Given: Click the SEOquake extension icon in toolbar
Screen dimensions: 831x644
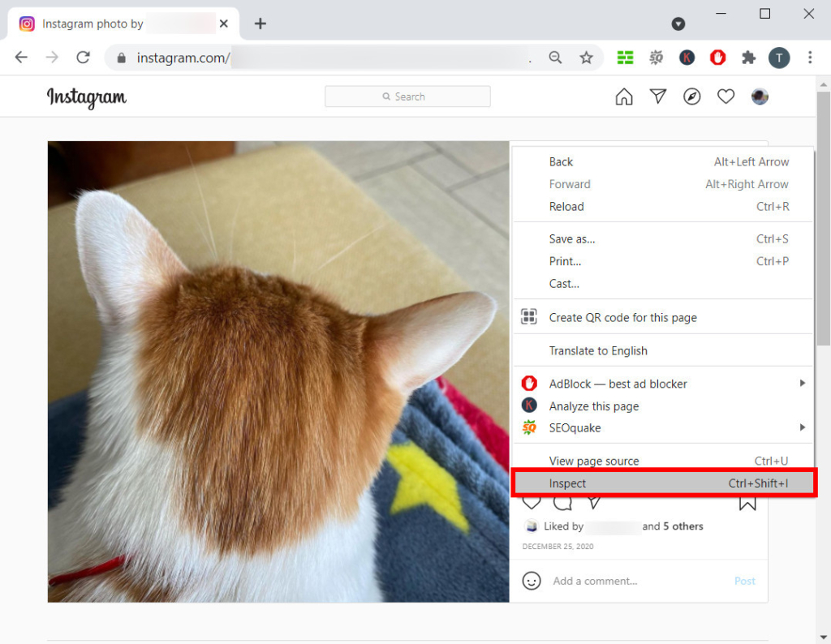Looking at the screenshot, I should tap(656, 58).
